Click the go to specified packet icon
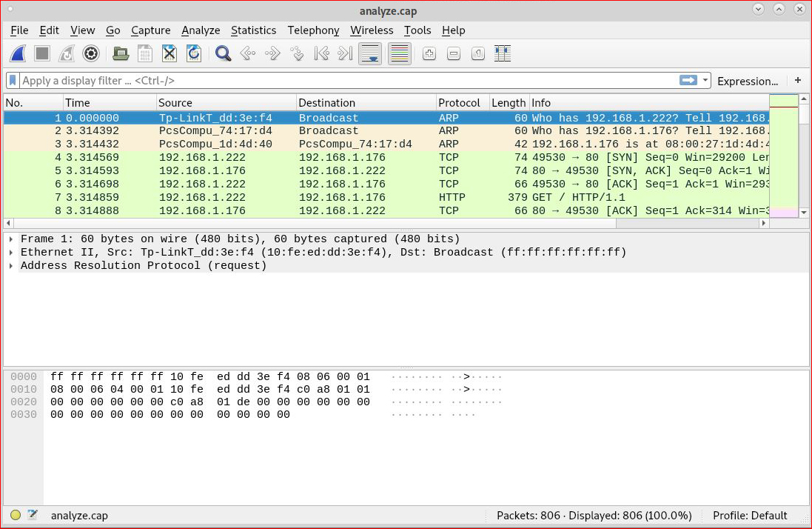 tap(298, 53)
